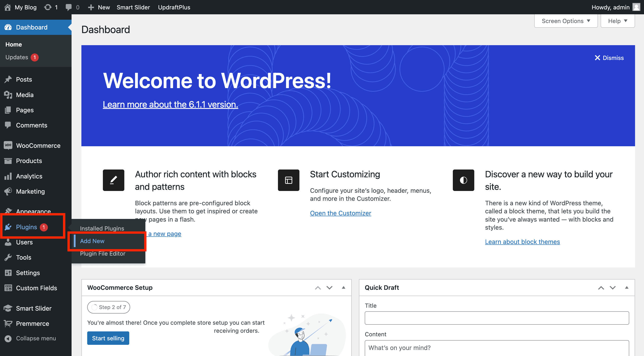Open the Customizer link
The width and height of the screenshot is (644, 356).
pos(341,213)
